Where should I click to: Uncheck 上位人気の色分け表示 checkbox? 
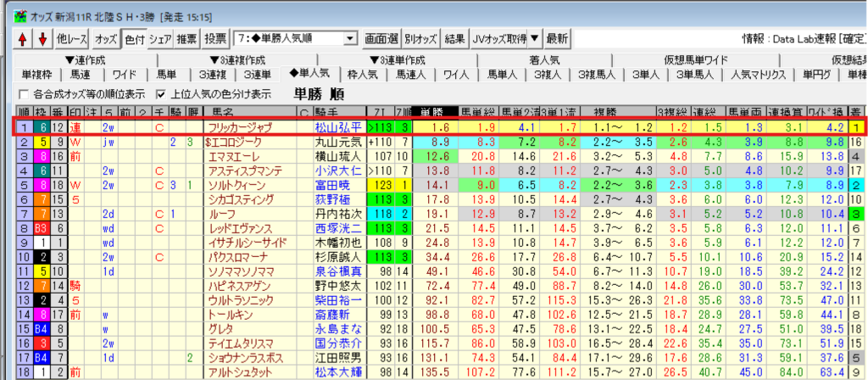pos(161,93)
